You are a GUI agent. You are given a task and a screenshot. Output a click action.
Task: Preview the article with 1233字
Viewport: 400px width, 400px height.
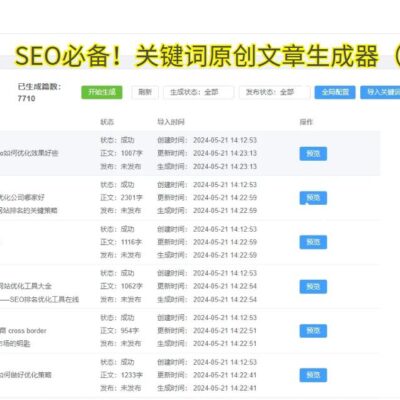(313, 375)
